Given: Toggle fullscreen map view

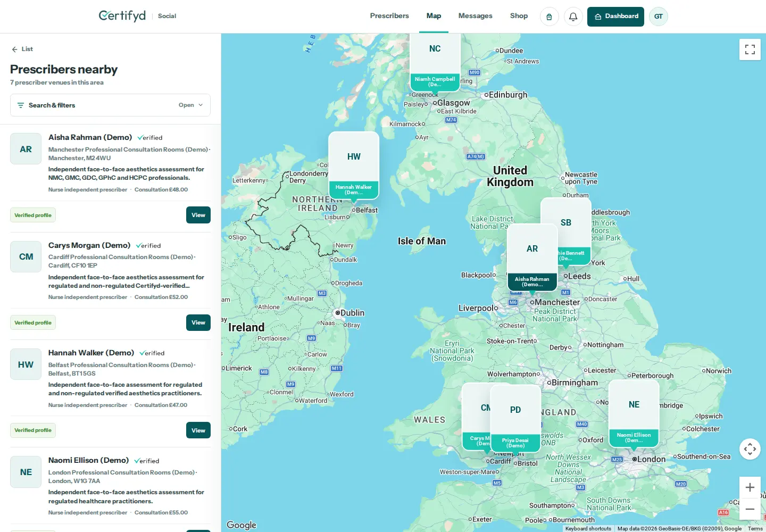Looking at the screenshot, I should tap(750, 49).
